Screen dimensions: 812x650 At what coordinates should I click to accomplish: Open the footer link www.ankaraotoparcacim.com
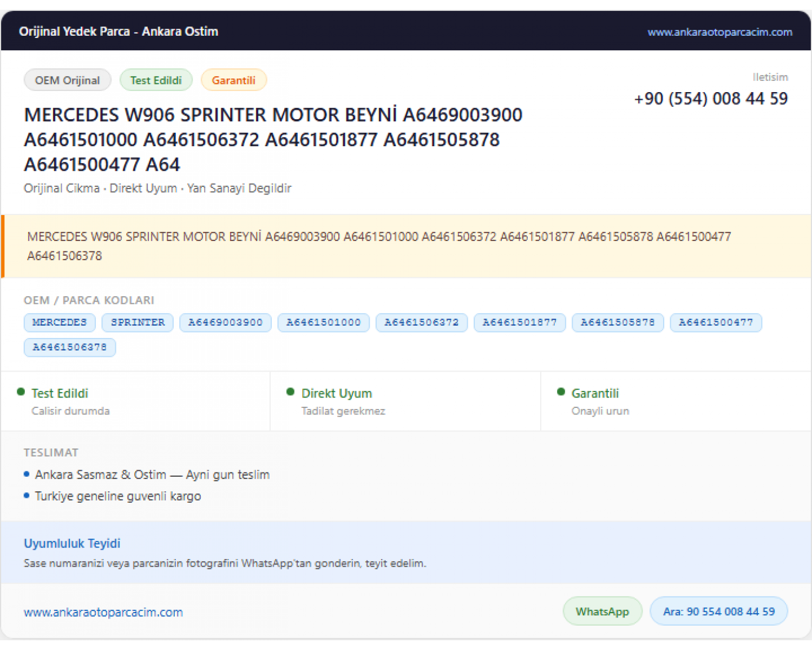pos(103,612)
